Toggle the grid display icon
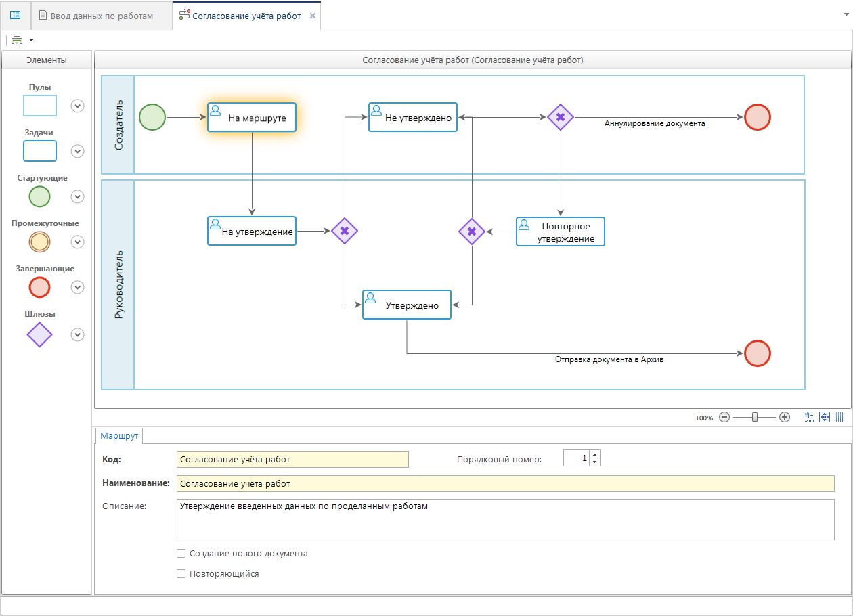The height and width of the screenshot is (616, 853). coord(839,418)
